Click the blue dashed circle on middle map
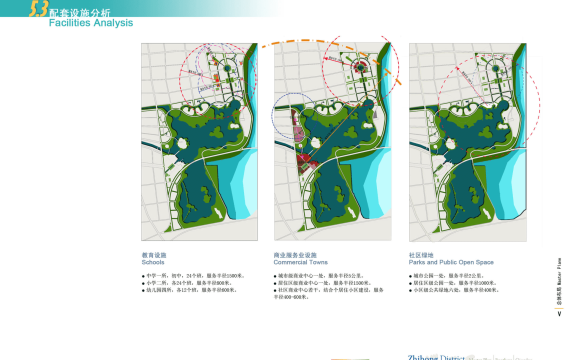This screenshot has height=360, width=570. [x=294, y=116]
